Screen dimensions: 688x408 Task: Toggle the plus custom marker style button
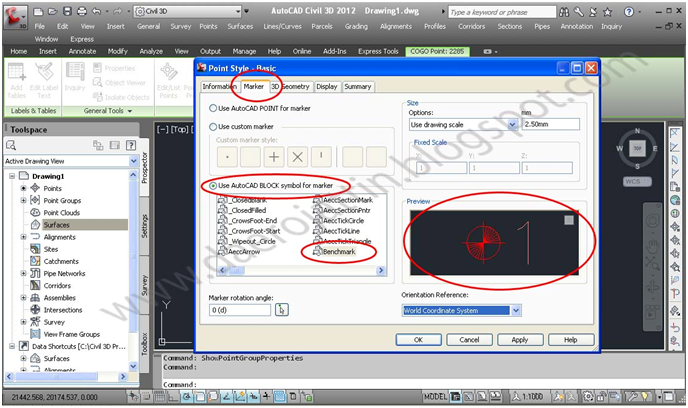(274, 157)
